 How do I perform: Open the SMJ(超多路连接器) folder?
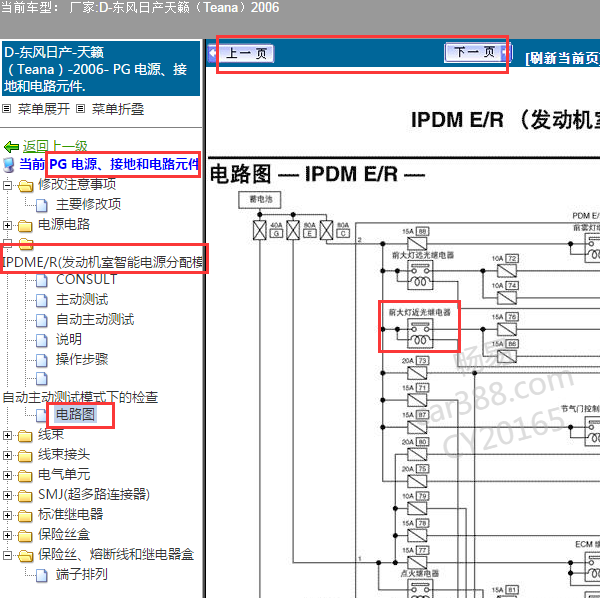[94, 494]
